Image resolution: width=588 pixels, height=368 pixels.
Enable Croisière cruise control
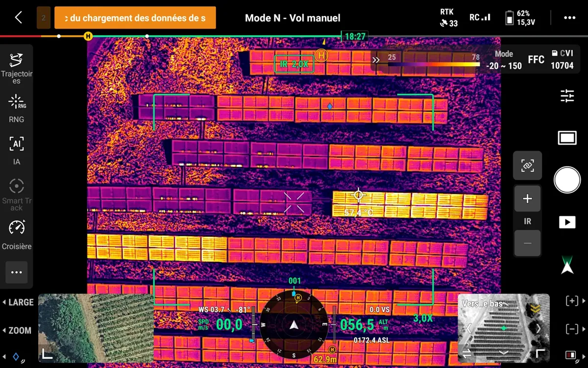(17, 235)
